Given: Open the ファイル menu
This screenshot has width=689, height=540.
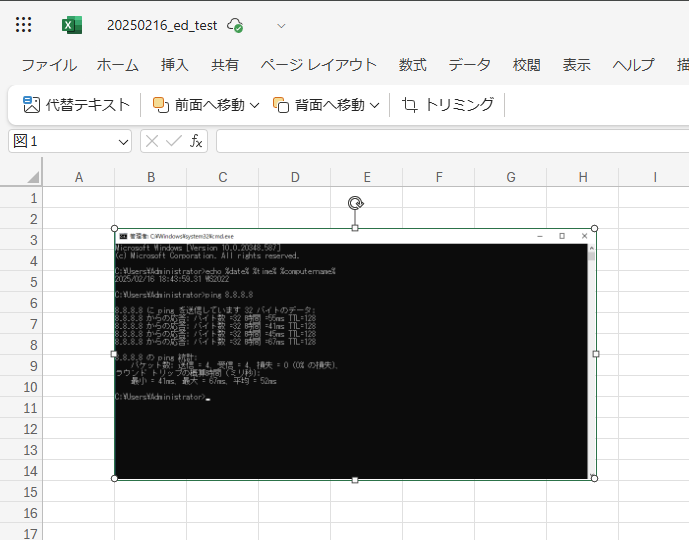Looking at the screenshot, I should tap(49, 65).
